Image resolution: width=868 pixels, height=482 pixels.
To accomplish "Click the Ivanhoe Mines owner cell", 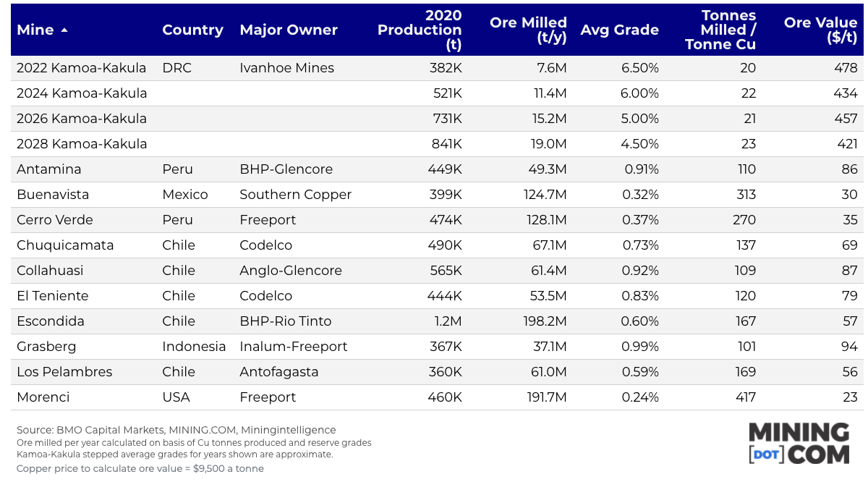I will point(286,68).
